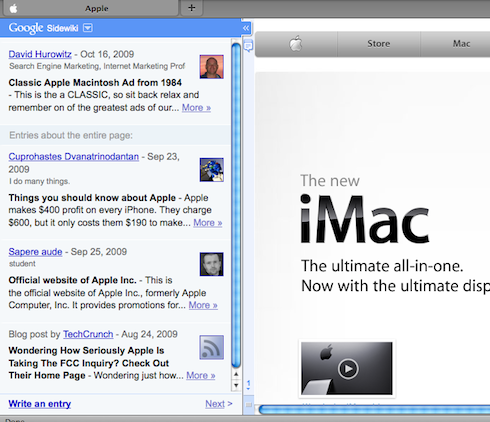Click the Sidewiki vertical scrollbar thumb
Image resolution: width=490 pixels, height=422 pixels.
coord(236,206)
